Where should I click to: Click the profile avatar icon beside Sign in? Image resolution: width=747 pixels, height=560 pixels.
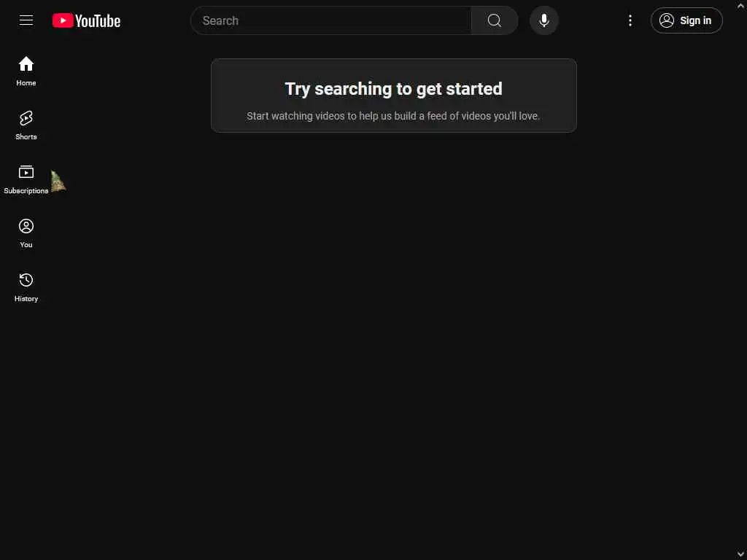(667, 20)
